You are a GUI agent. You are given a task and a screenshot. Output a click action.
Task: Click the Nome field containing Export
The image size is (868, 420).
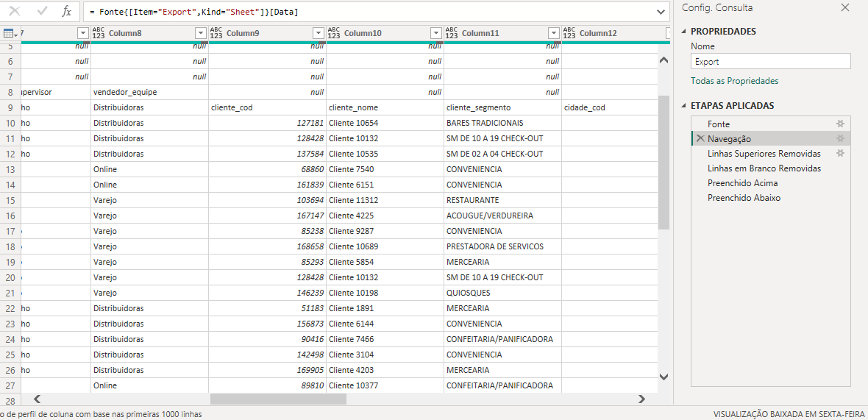pyautogui.click(x=771, y=62)
